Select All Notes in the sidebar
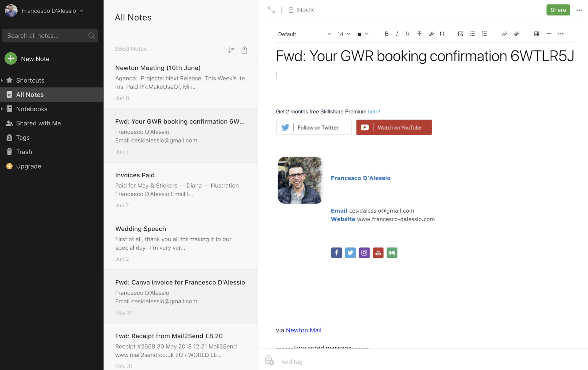Image resolution: width=588 pixels, height=370 pixels. (x=52, y=95)
